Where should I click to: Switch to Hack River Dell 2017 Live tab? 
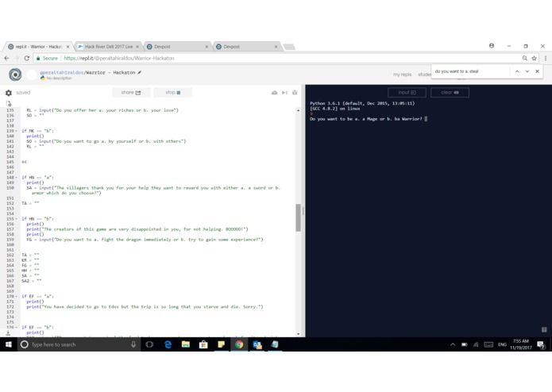pos(109,46)
